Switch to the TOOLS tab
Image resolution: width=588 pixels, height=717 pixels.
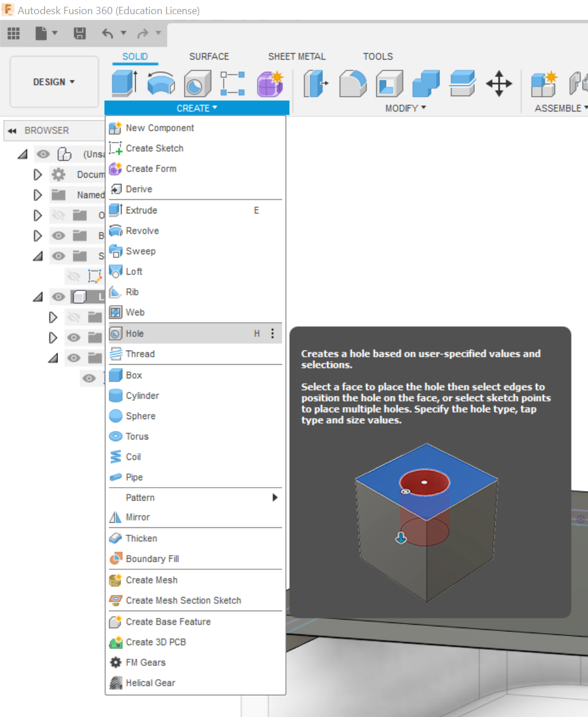pyautogui.click(x=377, y=57)
